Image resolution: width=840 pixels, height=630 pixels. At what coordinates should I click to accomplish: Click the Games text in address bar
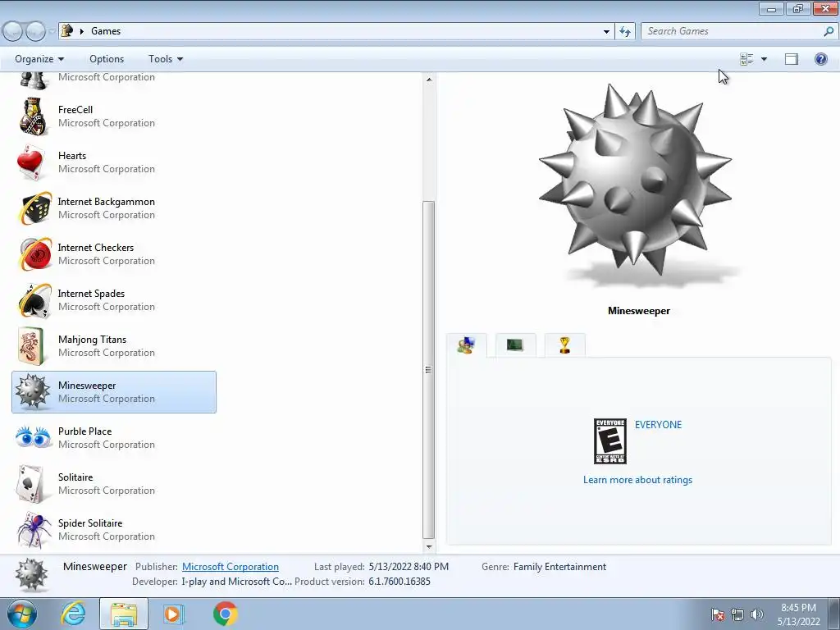106,31
